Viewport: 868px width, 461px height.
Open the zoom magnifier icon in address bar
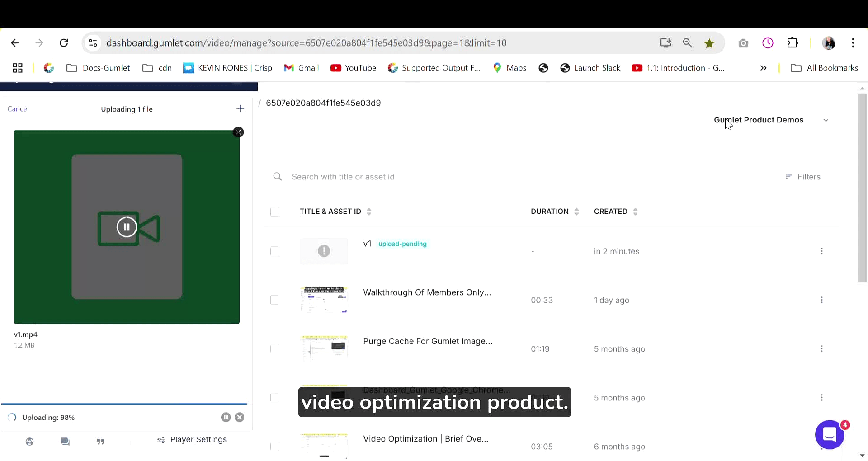coord(687,43)
